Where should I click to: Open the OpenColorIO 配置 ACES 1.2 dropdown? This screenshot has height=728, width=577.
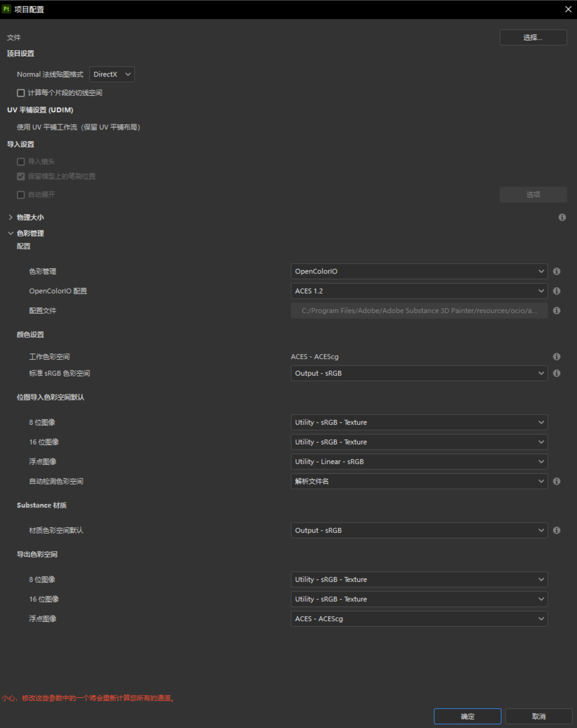pyautogui.click(x=419, y=291)
